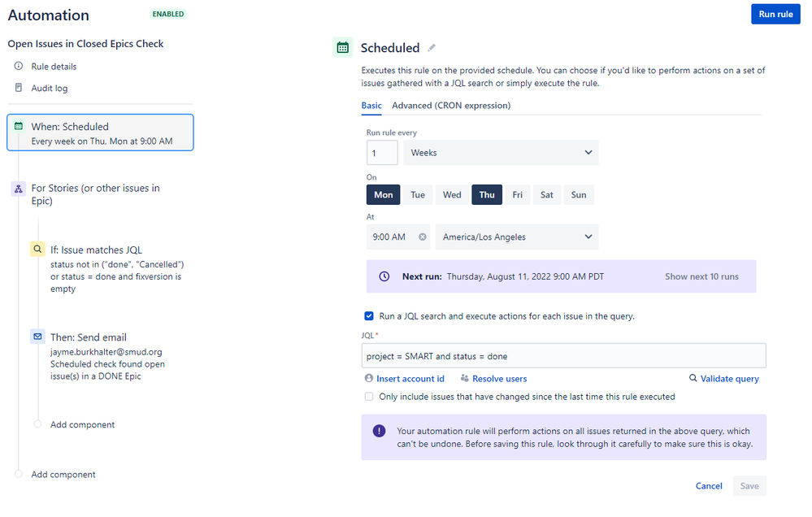Click the Audit log document icon
The height and width of the screenshot is (517, 812).
(x=19, y=88)
